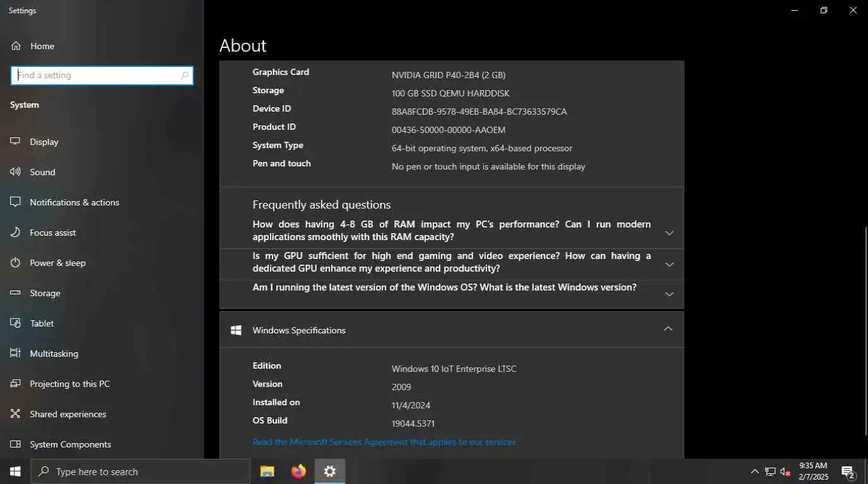The image size is (868, 484).
Task: Click the Windows Specifications header text
Action: click(299, 330)
